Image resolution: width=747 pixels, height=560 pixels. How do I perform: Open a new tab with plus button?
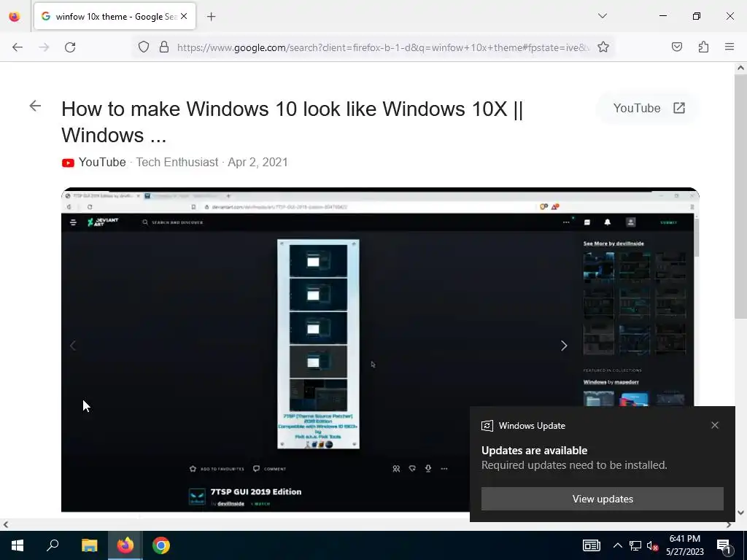[x=211, y=17]
